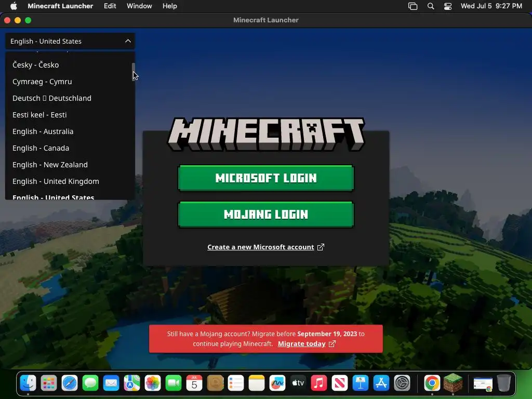Open Launchpad from the dock
532x399 pixels.
pyautogui.click(x=49, y=383)
